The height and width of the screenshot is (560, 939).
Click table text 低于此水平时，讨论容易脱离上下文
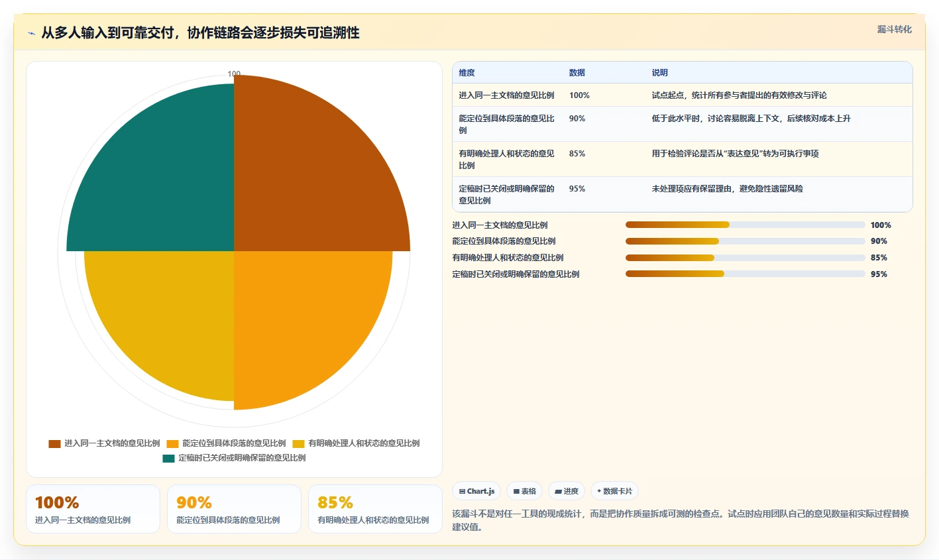coord(716,119)
